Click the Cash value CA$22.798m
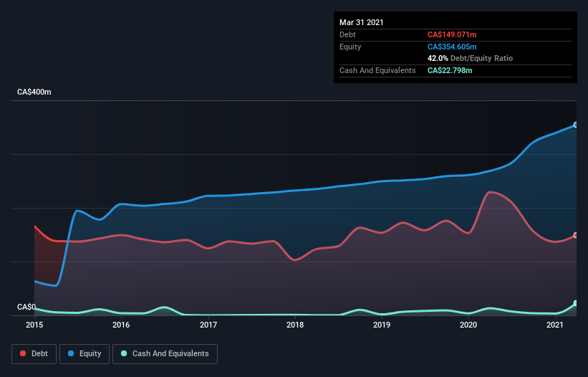Screen dimensions: 588x377 (x=450, y=70)
